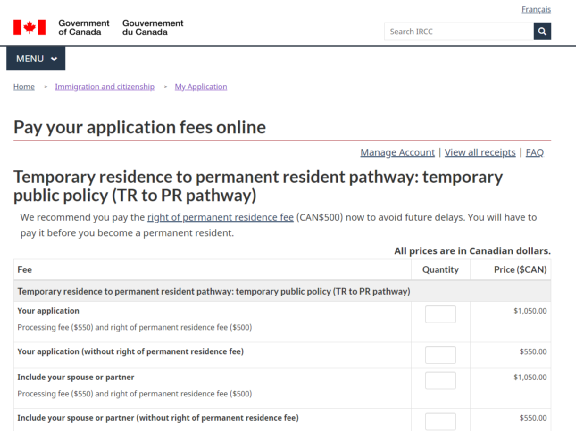The width and height of the screenshot is (576, 431).
Task: Switch language to Français
Action: tap(536, 10)
